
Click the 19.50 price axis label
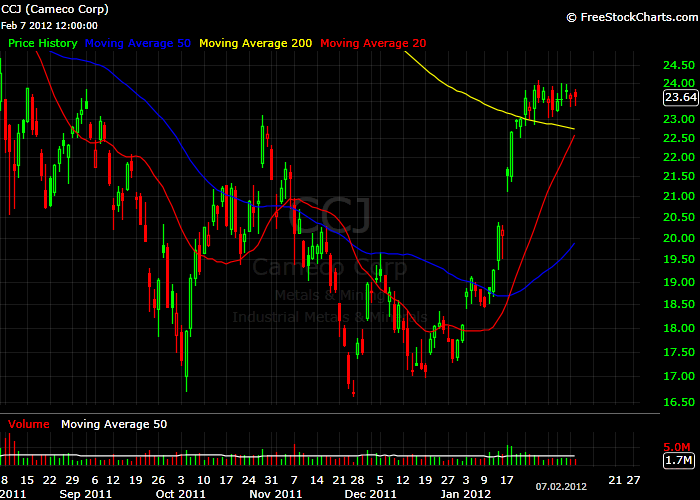coord(679,259)
